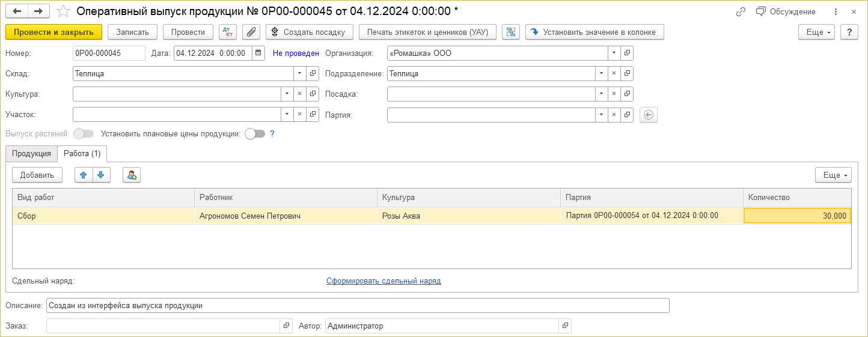
Task: Open Партия record via open icon
Action: (627, 114)
